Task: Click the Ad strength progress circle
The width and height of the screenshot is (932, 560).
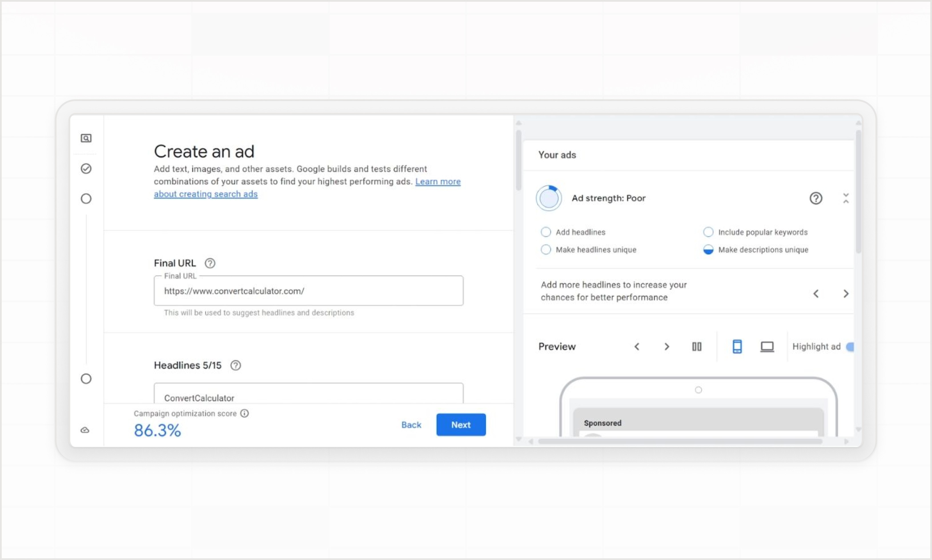Action: [x=549, y=198]
